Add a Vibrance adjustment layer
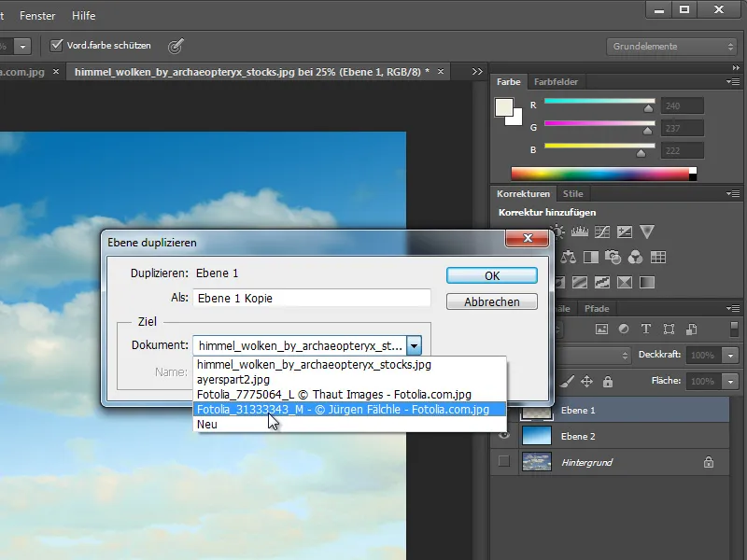The height and width of the screenshot is (560, 747). [x=647, y=231]
